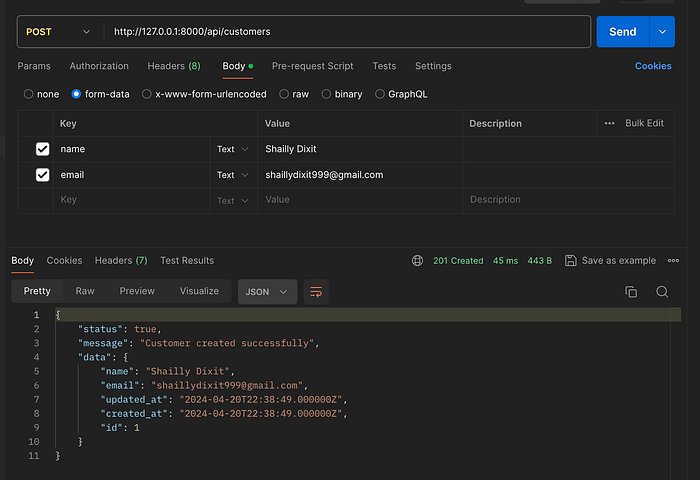This screenshot has height=480, width=700.
Task: Open the Params tab
Action: tap(34, 66)
